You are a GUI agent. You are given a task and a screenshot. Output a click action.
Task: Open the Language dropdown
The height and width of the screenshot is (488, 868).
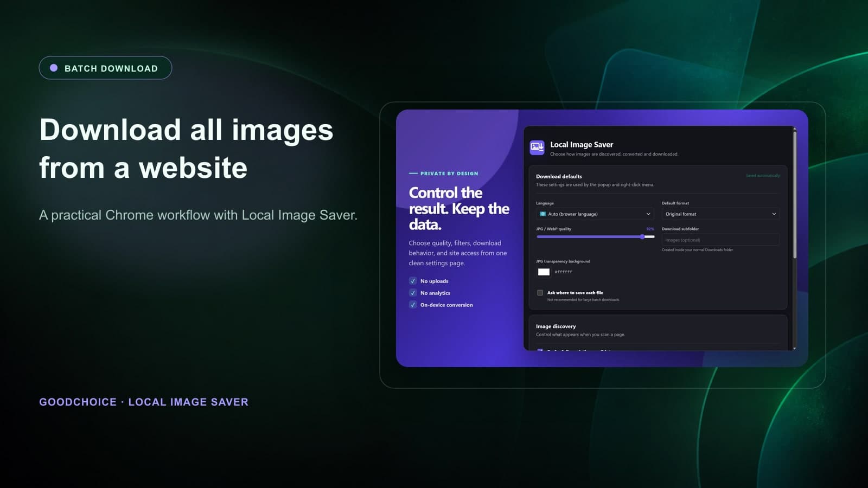point(595,214)
